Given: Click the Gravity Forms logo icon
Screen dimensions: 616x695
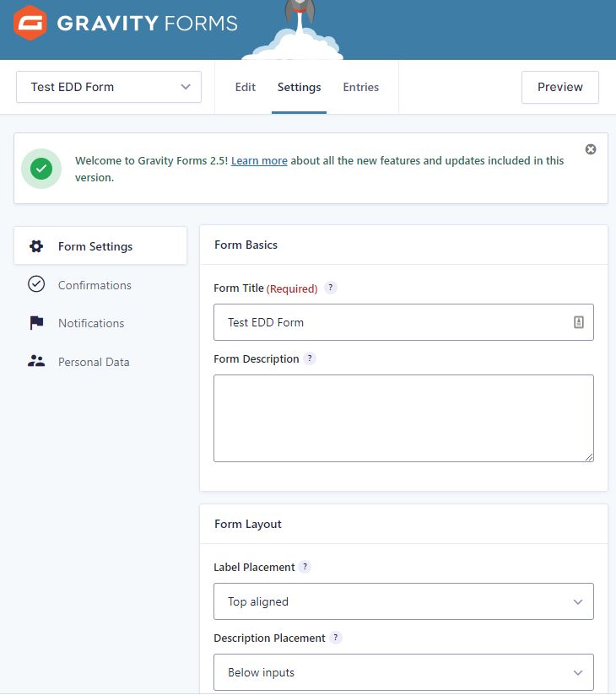Looking at the screenshot, I should point(29,22).
